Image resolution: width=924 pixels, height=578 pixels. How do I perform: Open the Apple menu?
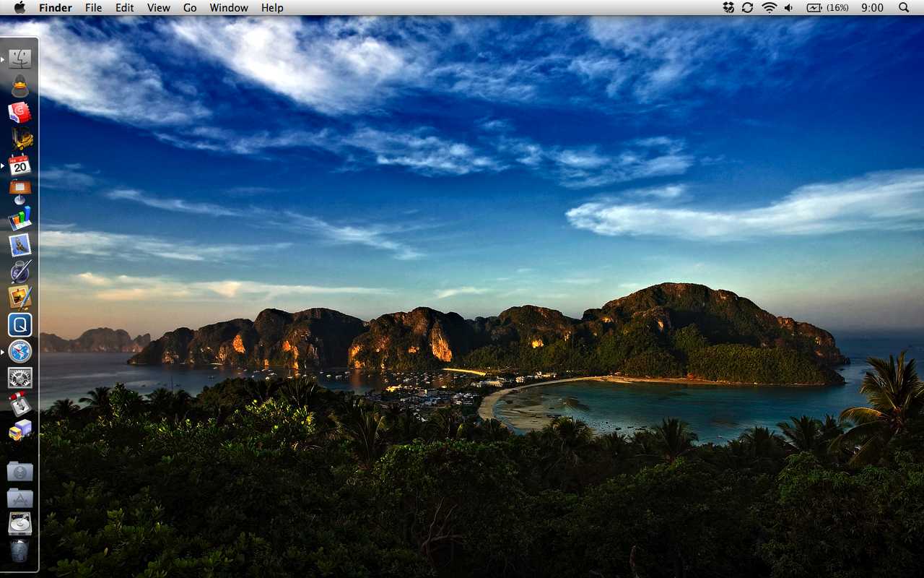coord(19,8)
